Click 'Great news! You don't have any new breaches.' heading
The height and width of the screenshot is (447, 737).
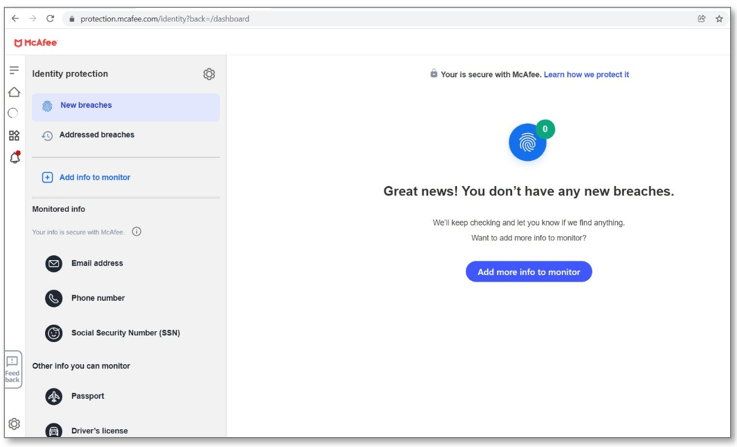coord(529,191)
